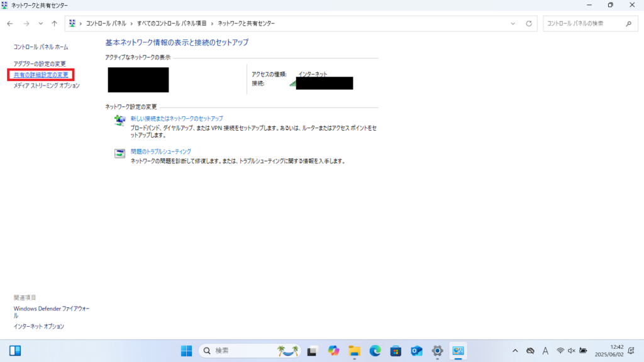
Task: Open recent locations dropdown chevron
Action: pos(41,24)
